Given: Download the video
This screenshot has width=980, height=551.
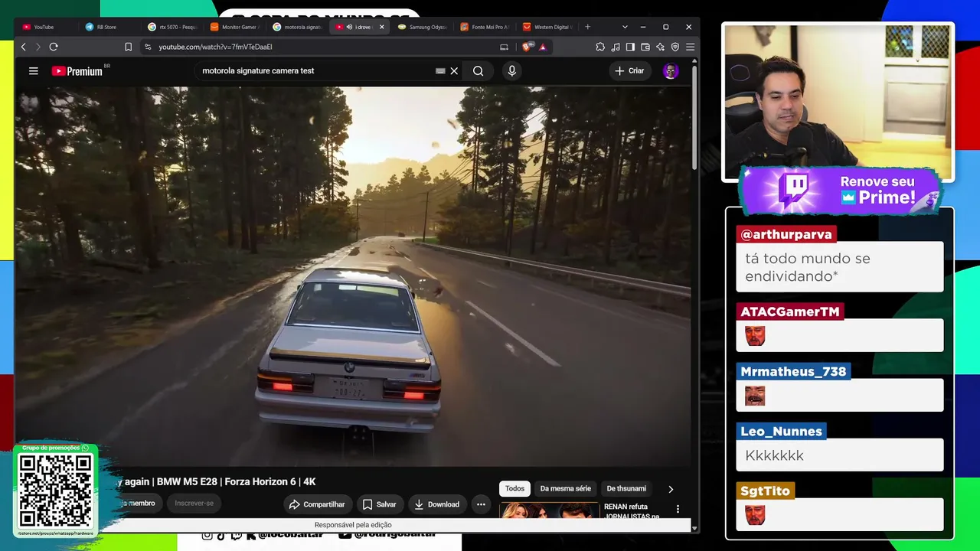Looking at the screenshot, I should point(436,504).
